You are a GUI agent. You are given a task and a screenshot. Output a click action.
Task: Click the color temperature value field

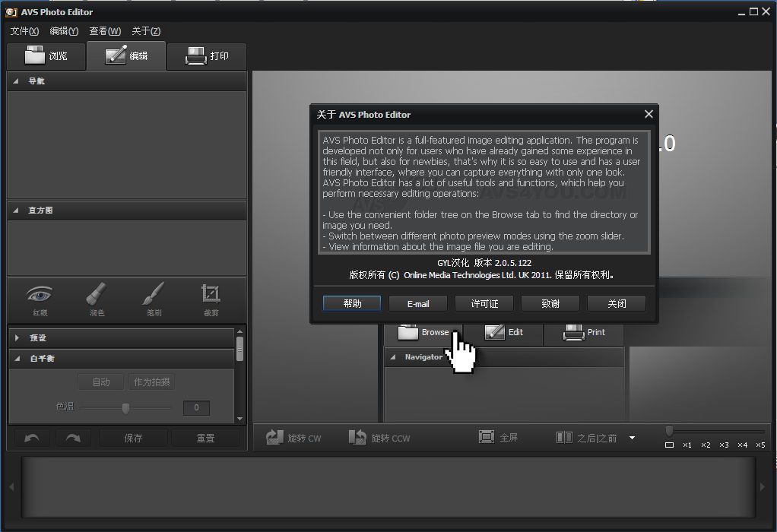coord(196,408)
